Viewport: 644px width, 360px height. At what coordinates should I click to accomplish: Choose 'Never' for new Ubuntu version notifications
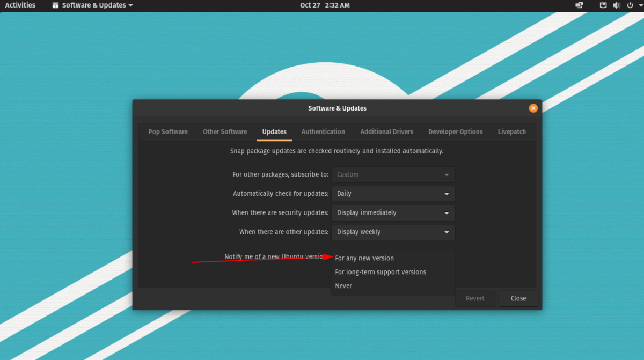click(x=343, y=285)
